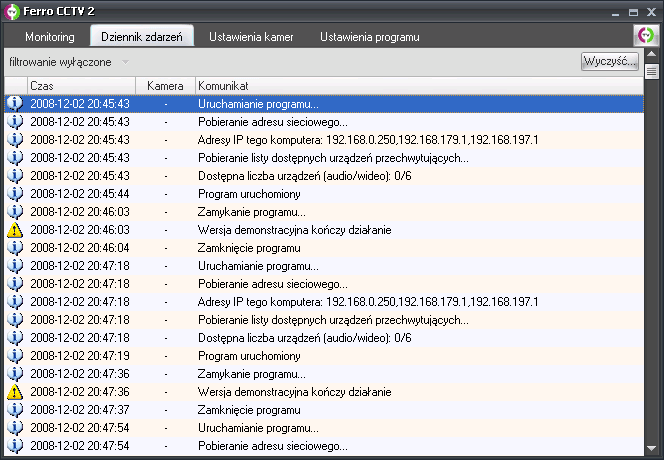Open the filtrowanie wyłączone filter dropdown
664x460 pixels.
[x=69, y=62]
